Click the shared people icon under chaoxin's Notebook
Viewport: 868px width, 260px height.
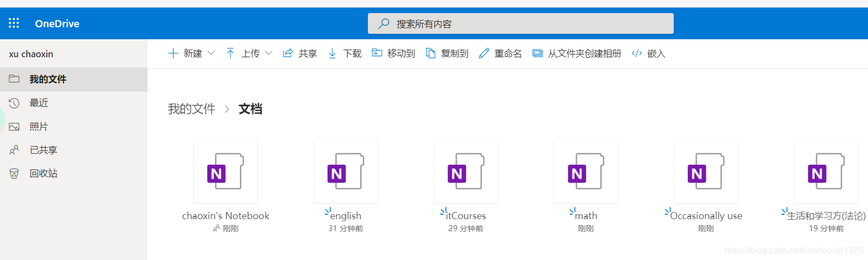click(216, 228)
